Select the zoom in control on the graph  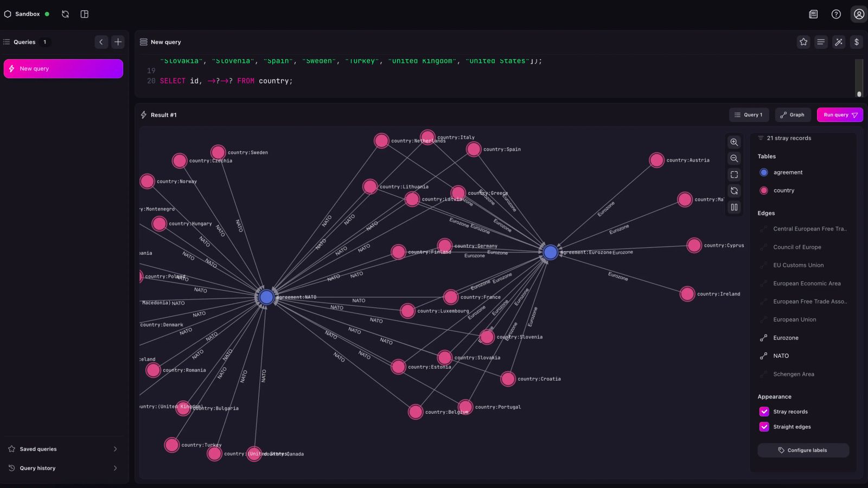coord(734,142)
